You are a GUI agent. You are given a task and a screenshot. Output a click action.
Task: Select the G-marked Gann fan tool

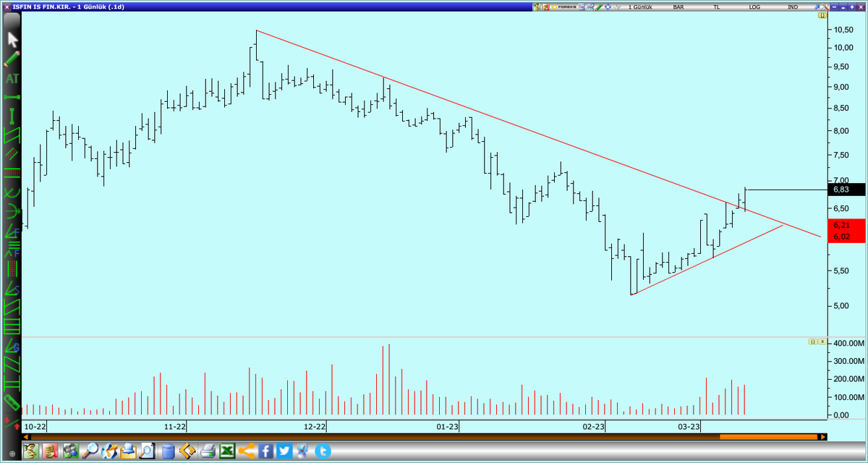12,344
